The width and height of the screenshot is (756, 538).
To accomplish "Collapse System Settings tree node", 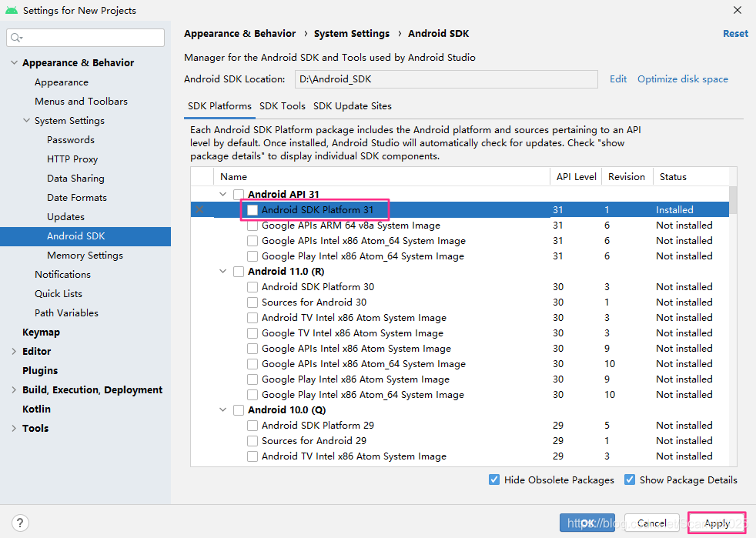I will (x=26, y=121).
